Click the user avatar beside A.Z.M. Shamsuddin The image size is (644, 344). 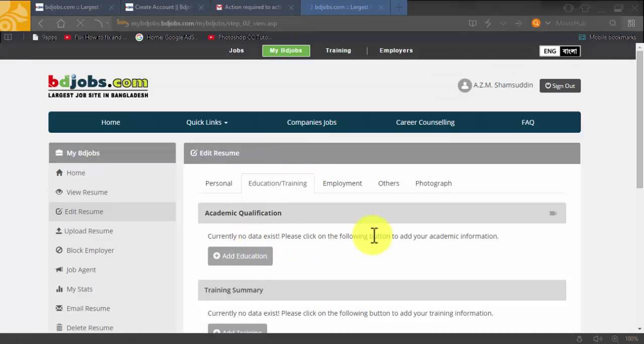464,85
